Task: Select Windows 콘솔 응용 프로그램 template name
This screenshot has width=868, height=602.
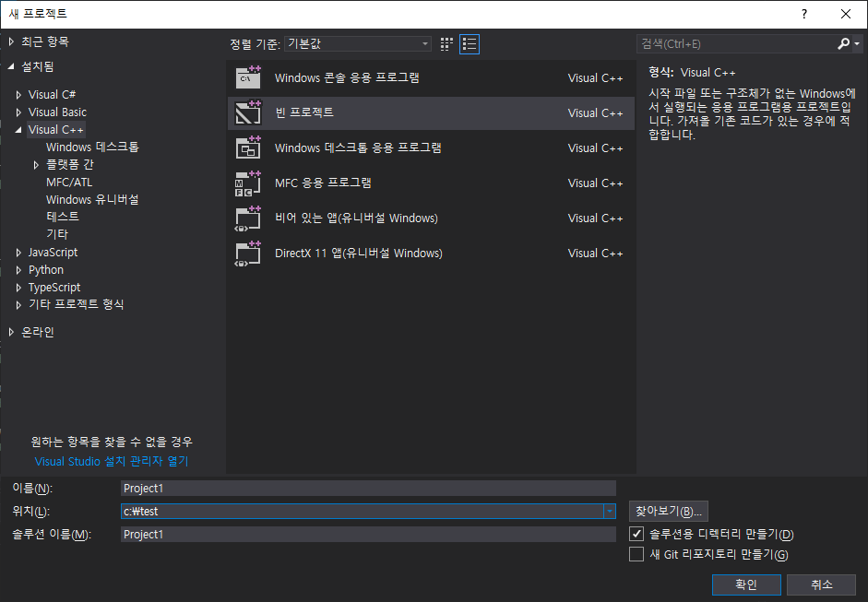Action: pyautogui.click(x=347, y=77)
